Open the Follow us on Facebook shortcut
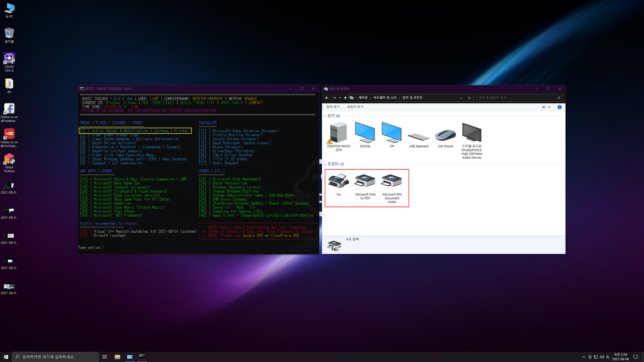The image size is (644, 362). (9, 113)
